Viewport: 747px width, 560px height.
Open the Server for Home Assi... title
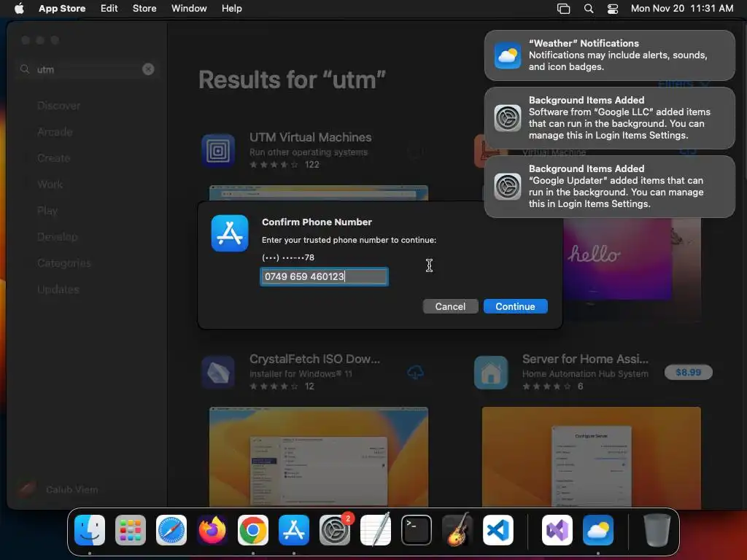click(x=585, y=359)
